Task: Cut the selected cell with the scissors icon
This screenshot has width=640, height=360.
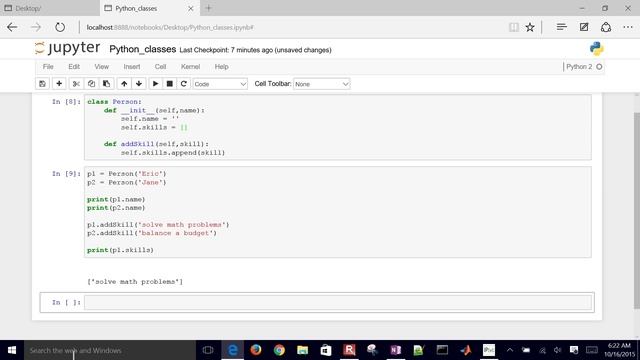Action: pos(76,84)
